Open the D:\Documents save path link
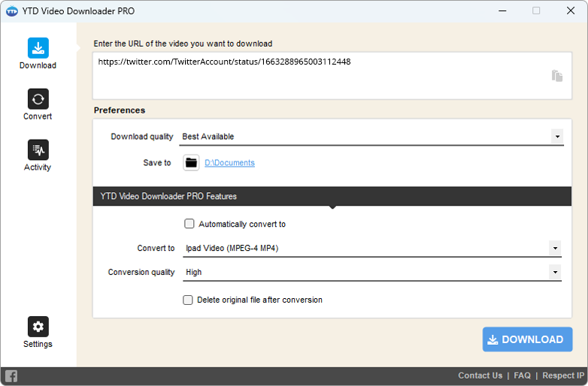Image resolution: width=588 pixels, height=386 pixels. point(229,163)
